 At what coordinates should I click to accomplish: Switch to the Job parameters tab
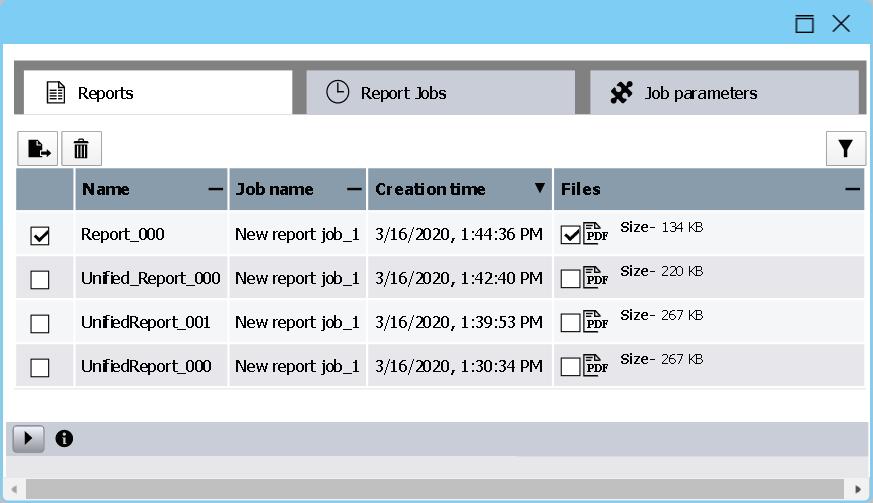click(724, 92)
